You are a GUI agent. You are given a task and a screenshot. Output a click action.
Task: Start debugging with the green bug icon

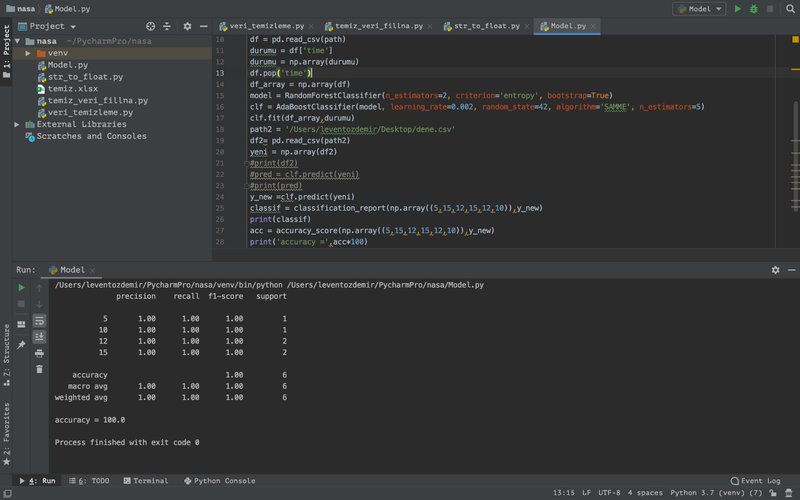click(753, 8)
